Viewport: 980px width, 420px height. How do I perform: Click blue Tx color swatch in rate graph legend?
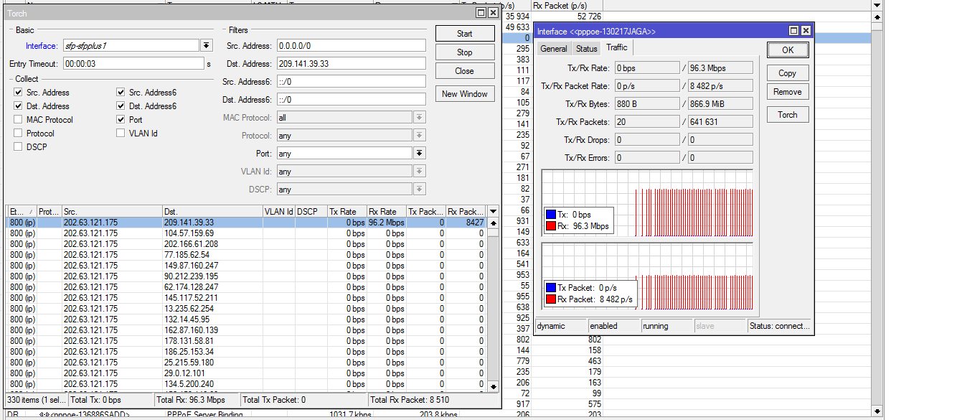point(550,215)
